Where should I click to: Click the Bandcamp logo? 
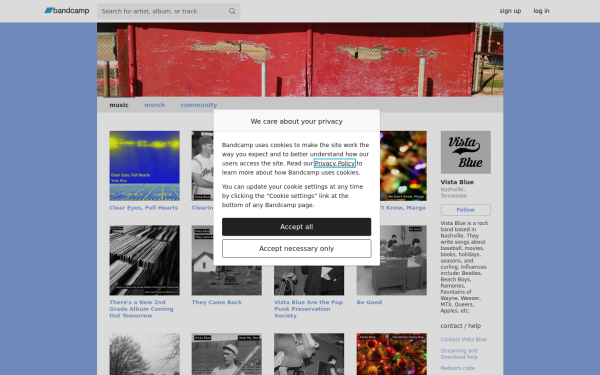67,11
